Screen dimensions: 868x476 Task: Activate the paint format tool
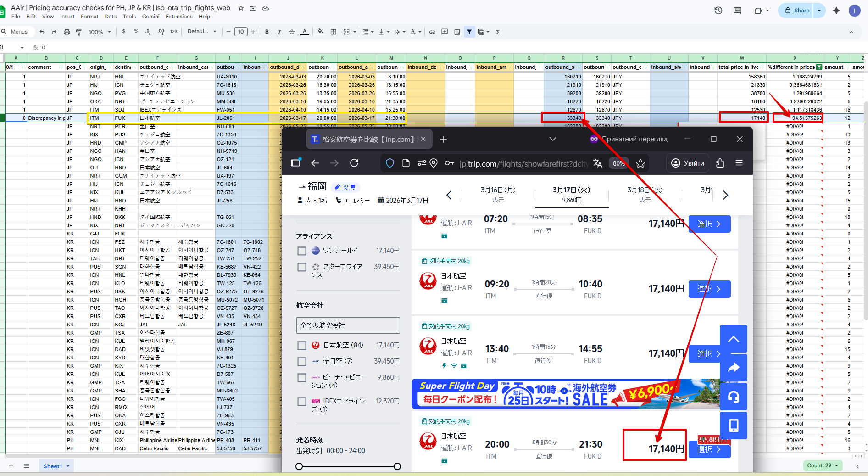(79, 32)
